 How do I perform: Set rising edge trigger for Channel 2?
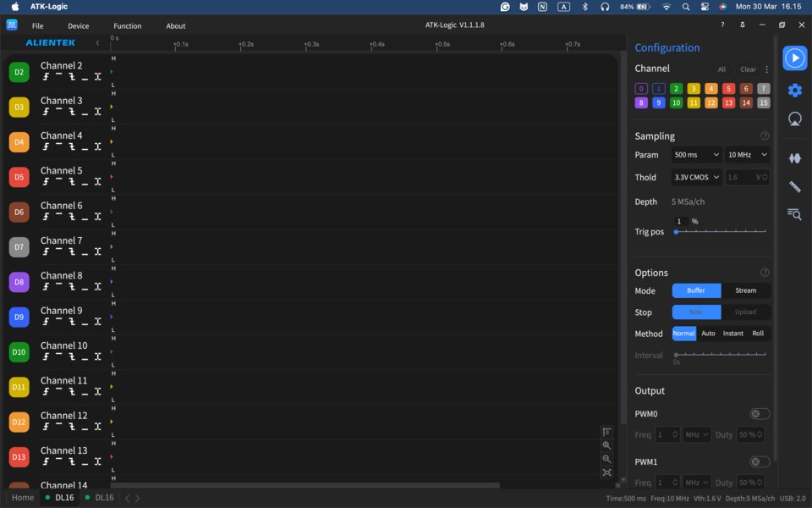click(46, 77)
